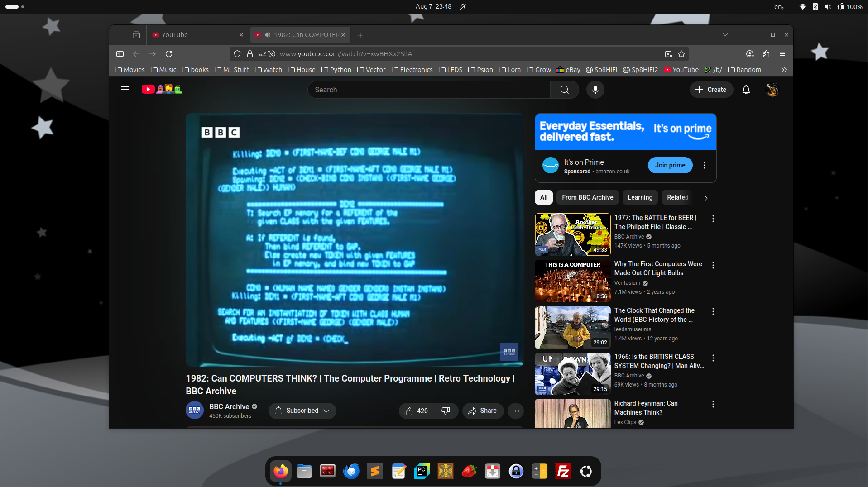This screenshot has width=868, height=487.
Task: Bookmark this page with the star
Action: [x=681, y=54]
